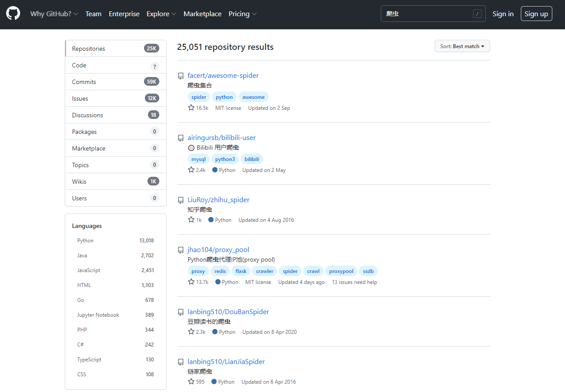This screenshot has height=392, width=565.
Task: Show Wikis search results
Action: pyautogui.click(x=116, y=182)
